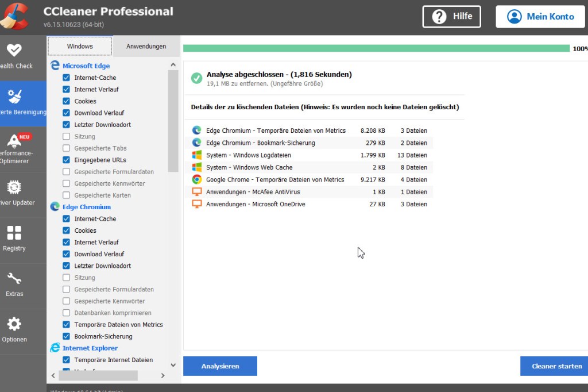The height and width of the screenshot is (392, 588).
Task: Select Anwendungen - McAfee AntiVirus row
Action: (310, 192)
